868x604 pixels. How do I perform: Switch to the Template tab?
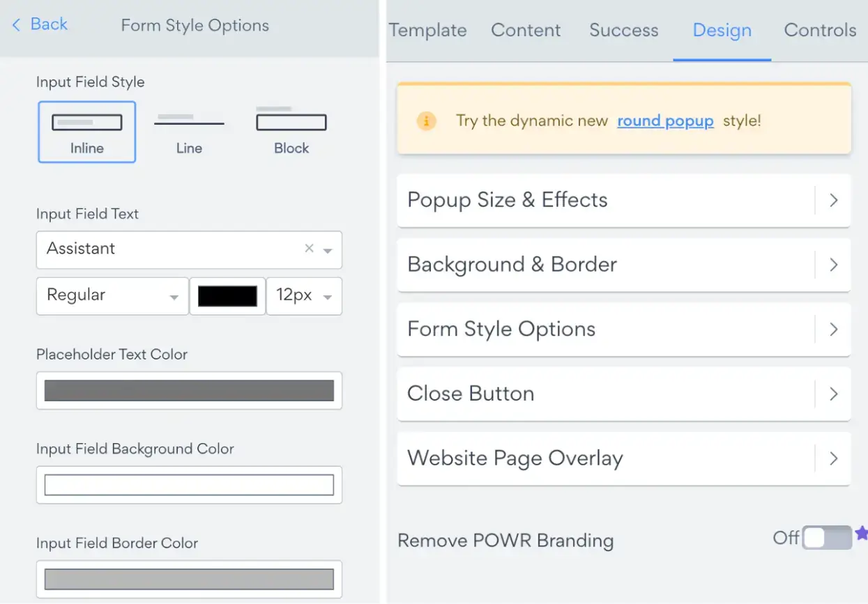428,30
